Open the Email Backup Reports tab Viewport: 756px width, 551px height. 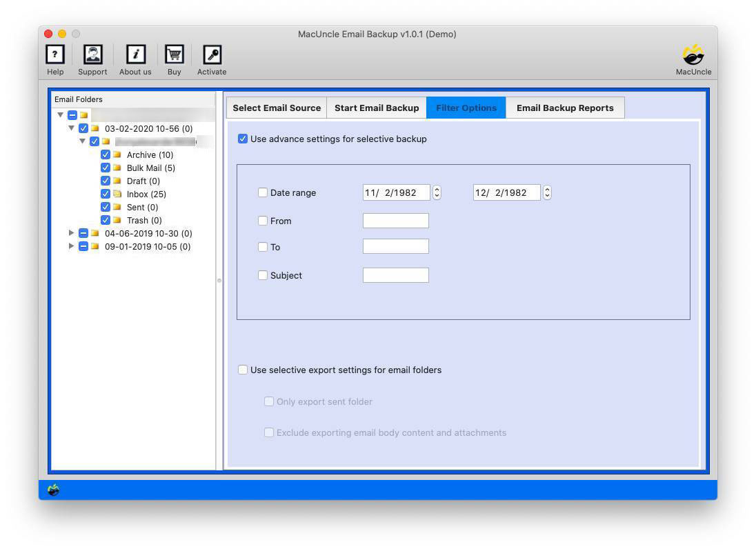(x=565, y=108)
